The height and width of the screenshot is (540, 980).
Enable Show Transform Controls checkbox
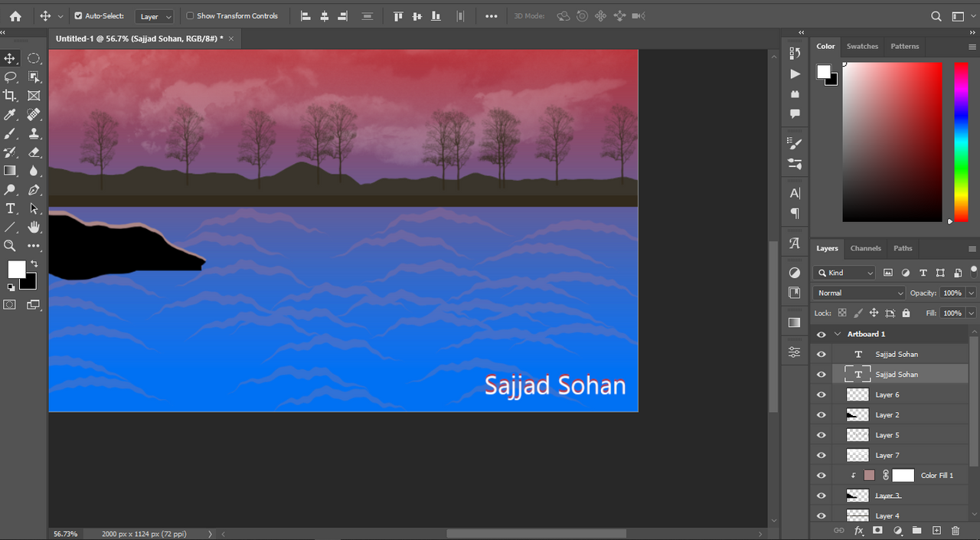(x=190, y=16)
